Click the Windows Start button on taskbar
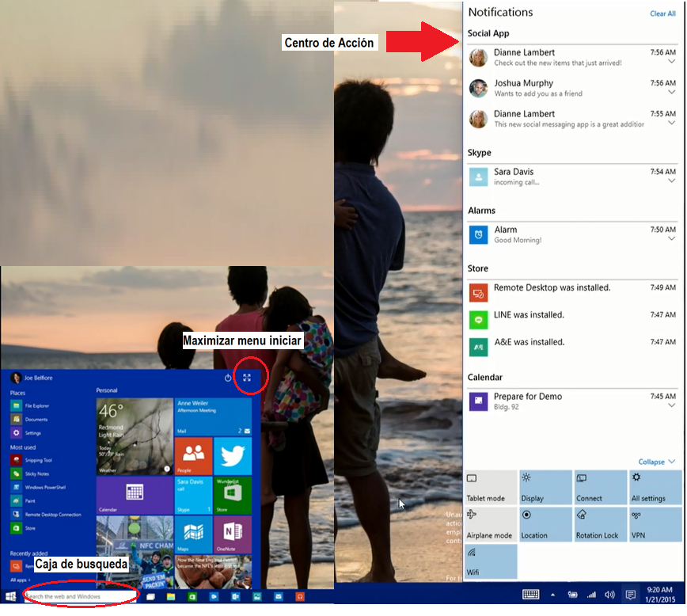This screenshot has width=687, height=616. 11,596
